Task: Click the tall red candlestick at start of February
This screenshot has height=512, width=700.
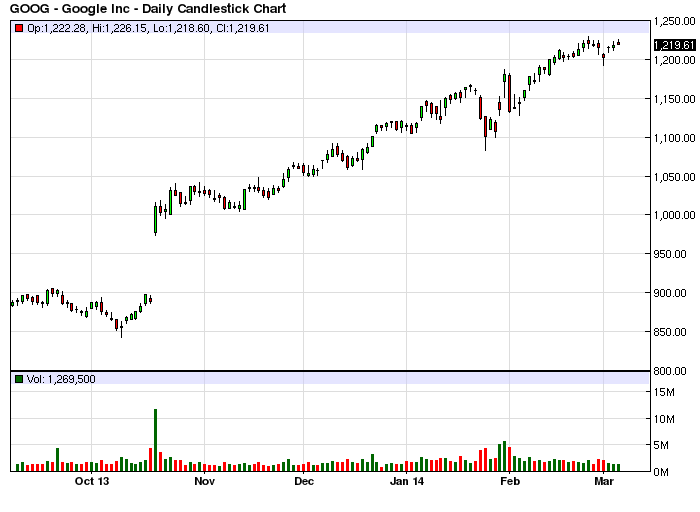Action: [509, 93]
